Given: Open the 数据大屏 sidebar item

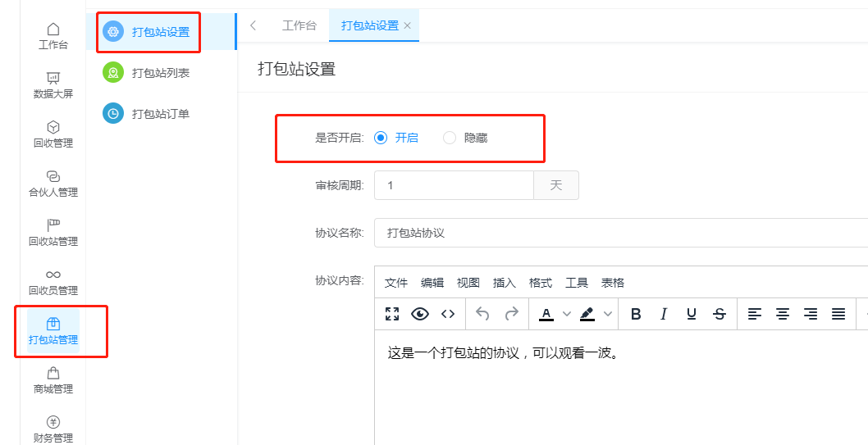Looking at the screenshot, I should [53, 86].
